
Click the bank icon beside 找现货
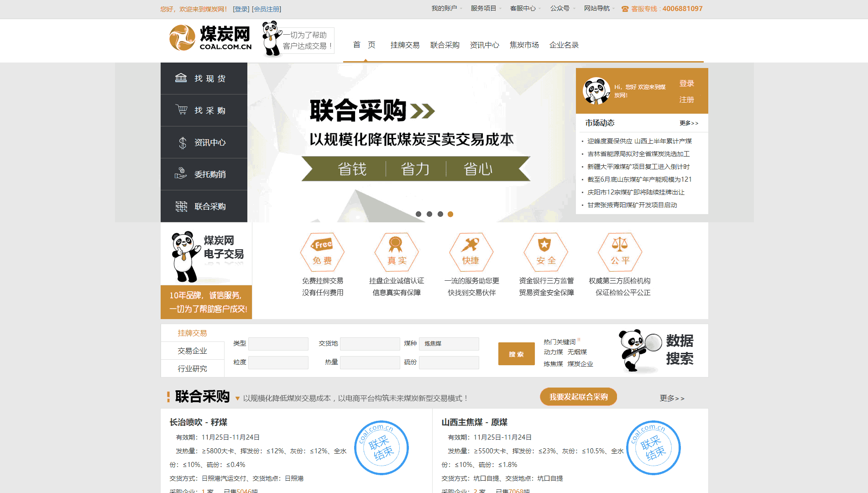181,78
